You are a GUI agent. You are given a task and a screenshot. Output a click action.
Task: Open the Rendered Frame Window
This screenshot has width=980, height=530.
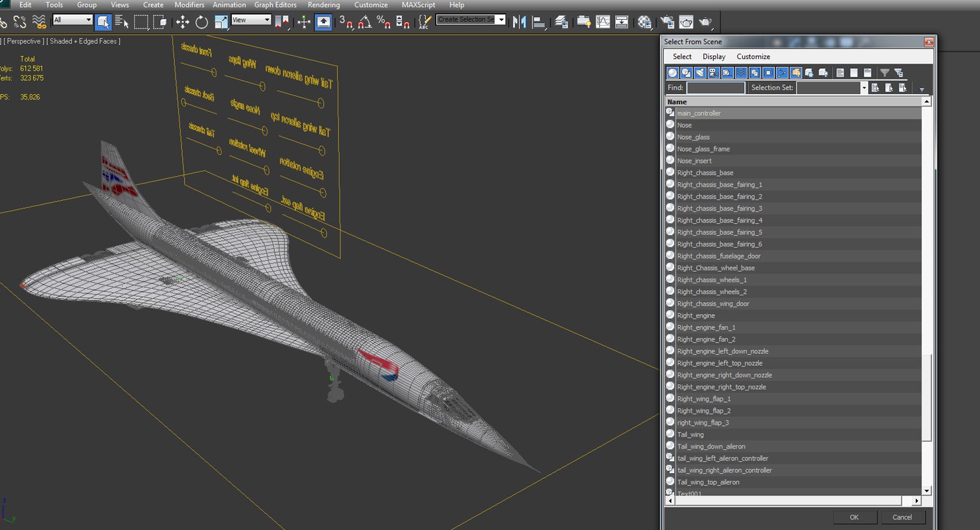coord(686,22)
